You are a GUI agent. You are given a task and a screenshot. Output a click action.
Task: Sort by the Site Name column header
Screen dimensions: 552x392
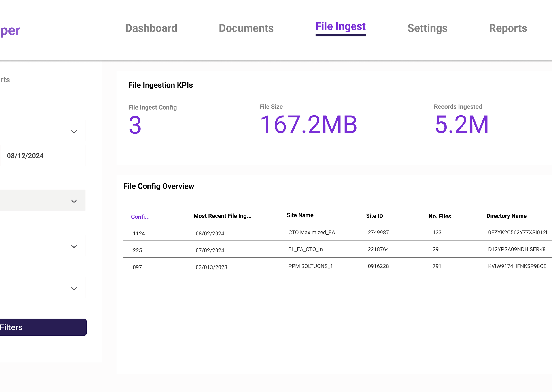[300, 215]
